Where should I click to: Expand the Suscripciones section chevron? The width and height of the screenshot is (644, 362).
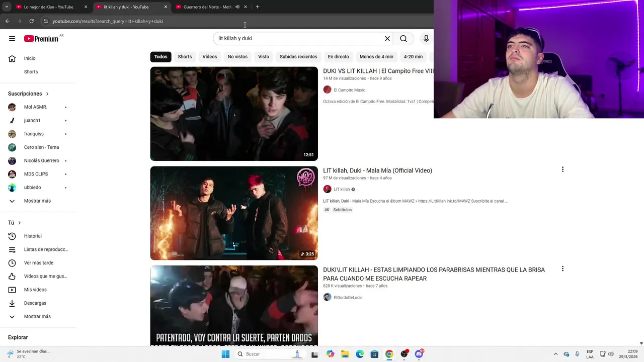[x=47, y=94]
